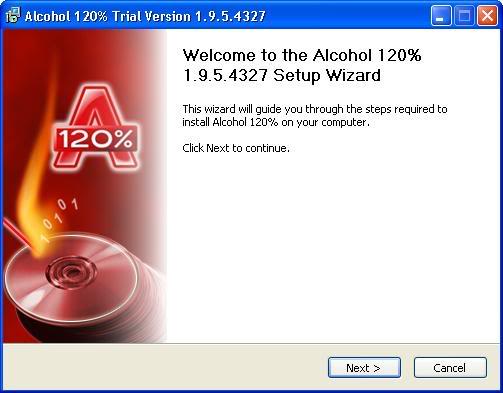Click the heading line 1.9.5.4327 Setup Wizard
Screen dimensions: 503x393
tap(282, 75)
